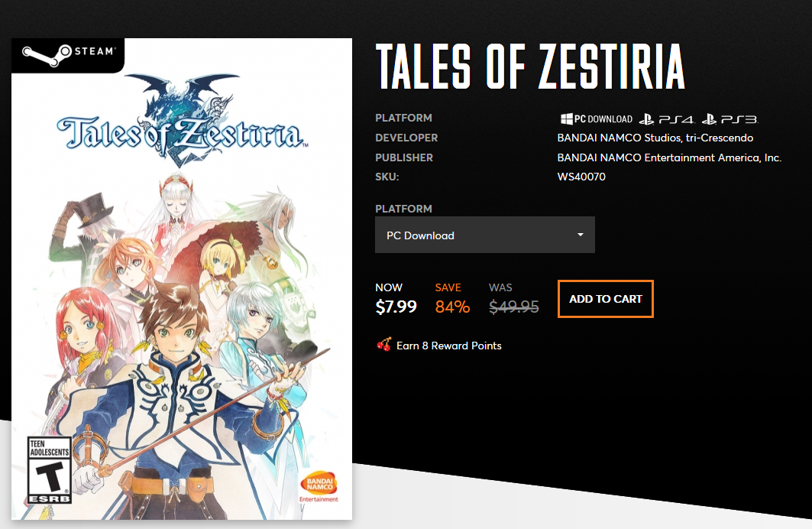Screen dimensions: 812x529
Task: Click the Tales of Zestiria cover art
Action: (182, 279)
